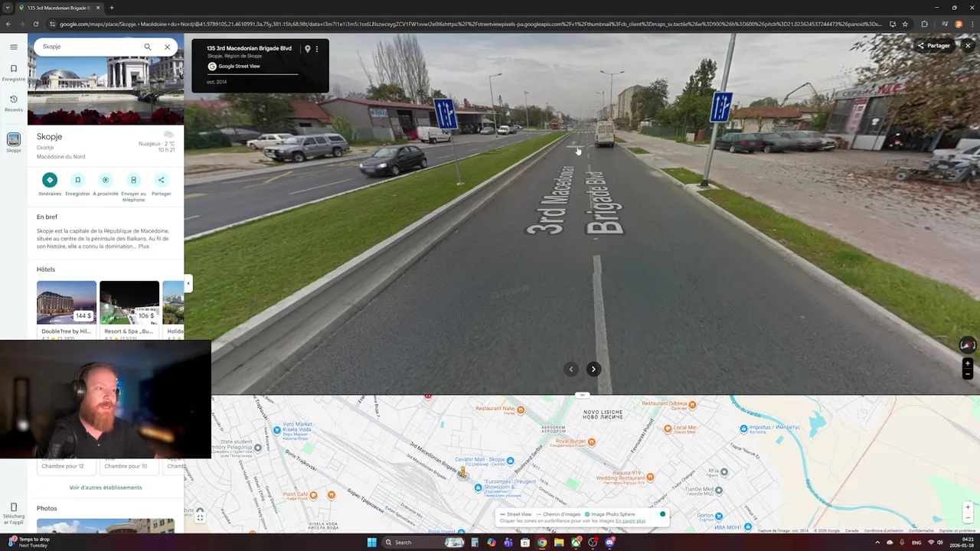Click the Windows Start button

371,542
